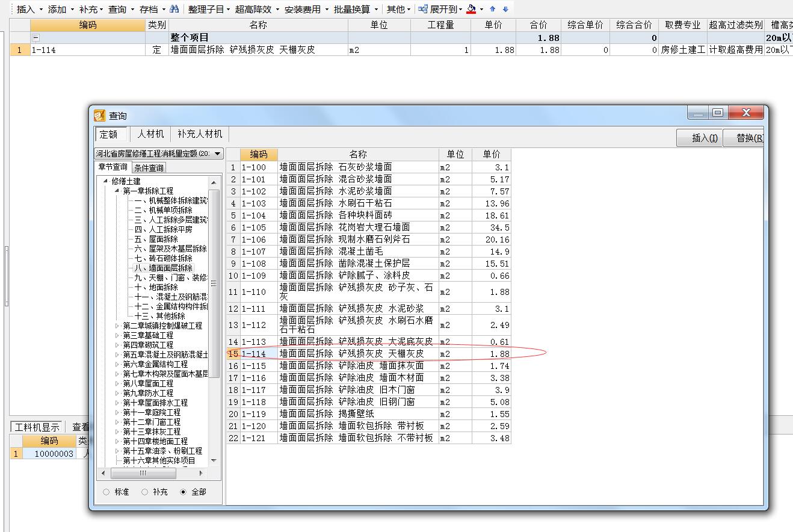Click the tree's vertical scrollbar down arrow
Viewport: 793px width, 532px height.
(x=214, y=461)
